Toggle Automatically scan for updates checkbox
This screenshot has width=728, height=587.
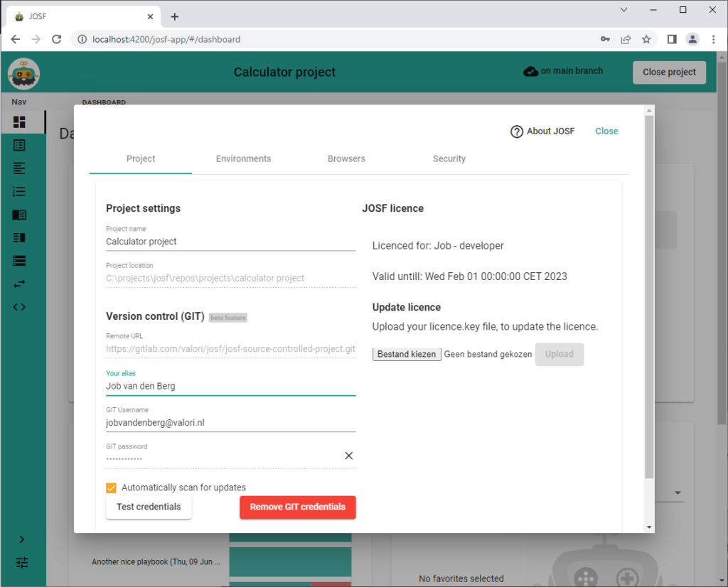coord(111,488)
